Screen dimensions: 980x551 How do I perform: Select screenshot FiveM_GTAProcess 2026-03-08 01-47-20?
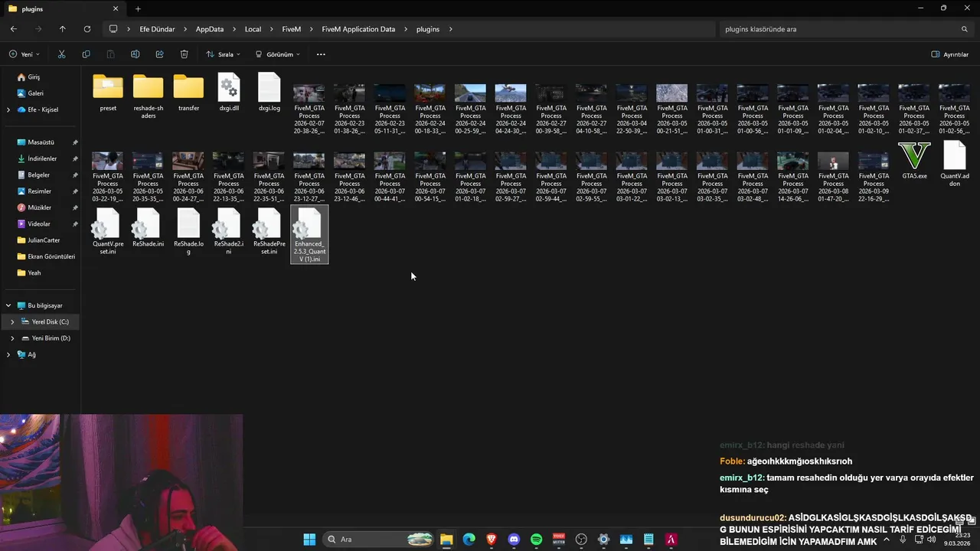[833, 176]
